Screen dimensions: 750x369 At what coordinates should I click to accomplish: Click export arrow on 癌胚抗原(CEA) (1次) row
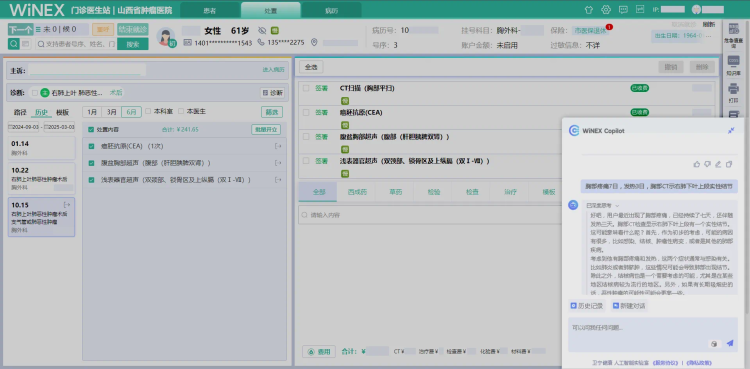point(278,146)
